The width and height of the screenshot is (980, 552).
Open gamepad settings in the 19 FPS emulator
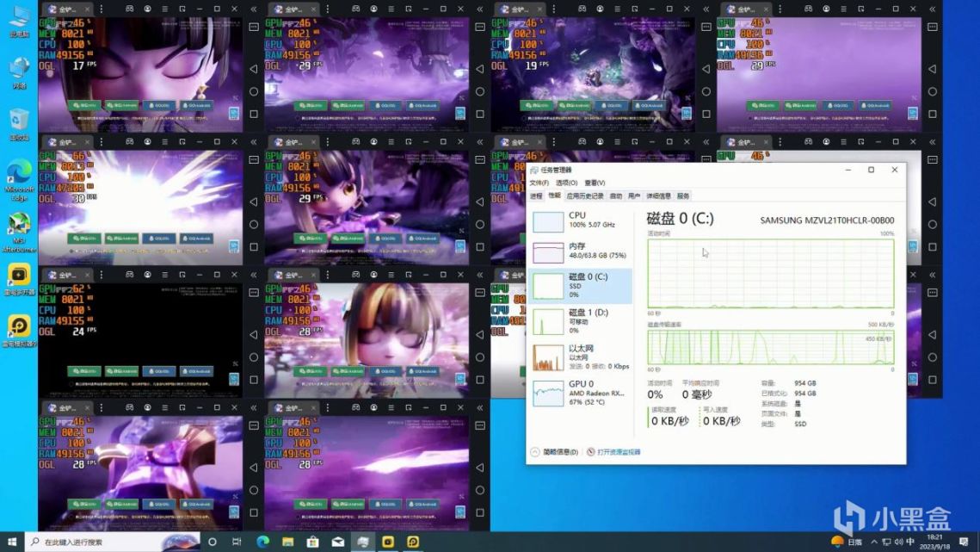pyautogui.click(x=582, y=9)
